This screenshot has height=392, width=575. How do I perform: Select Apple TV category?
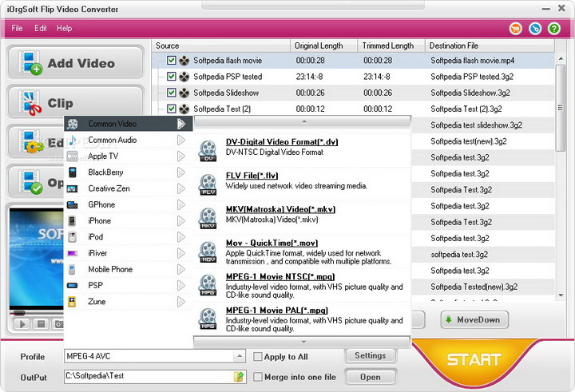pos(129,156)
